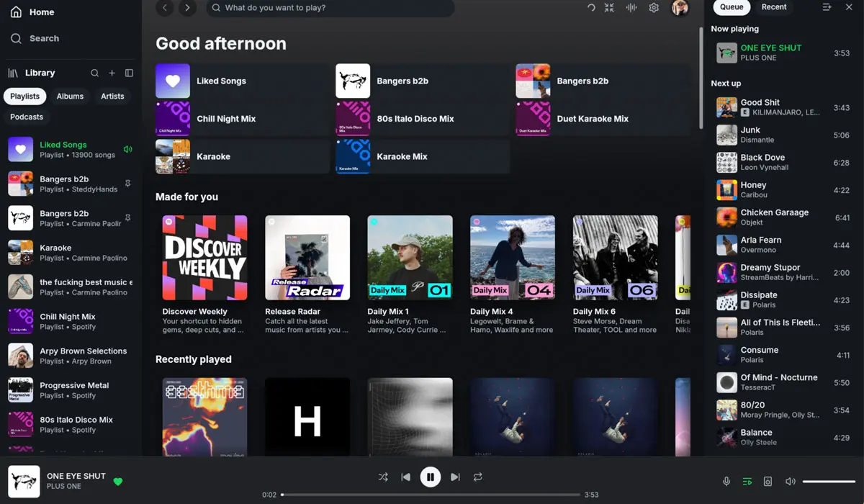Skip to the previous track
The height and width of the screenshot is (504, 864).
(x=405, y=477)
